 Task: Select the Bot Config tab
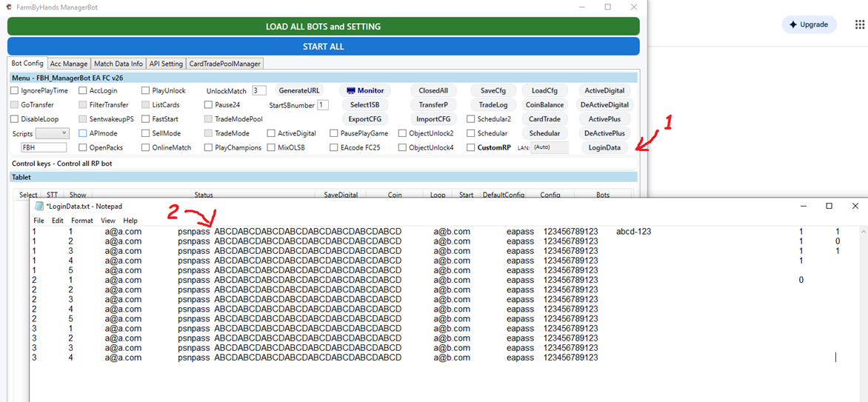(27, 63)
